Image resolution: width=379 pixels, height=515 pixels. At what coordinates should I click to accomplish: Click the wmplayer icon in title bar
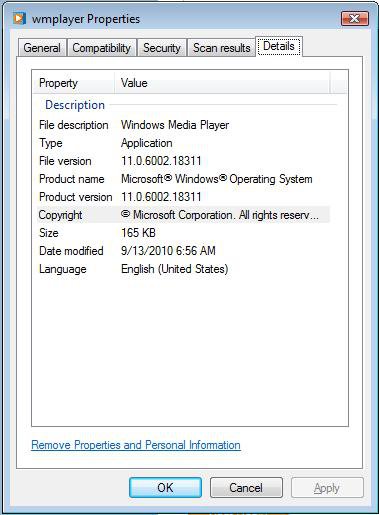coord(19,18)
